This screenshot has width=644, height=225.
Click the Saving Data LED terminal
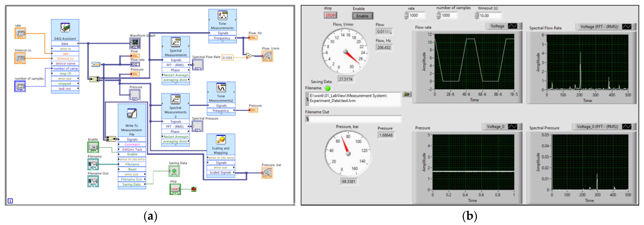(x=174, y=171)
